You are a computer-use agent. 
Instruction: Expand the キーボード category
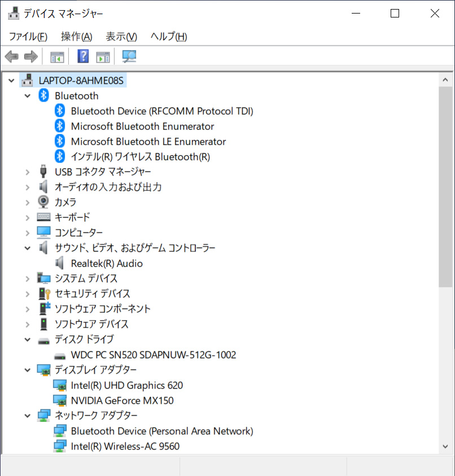coord(27,217)
